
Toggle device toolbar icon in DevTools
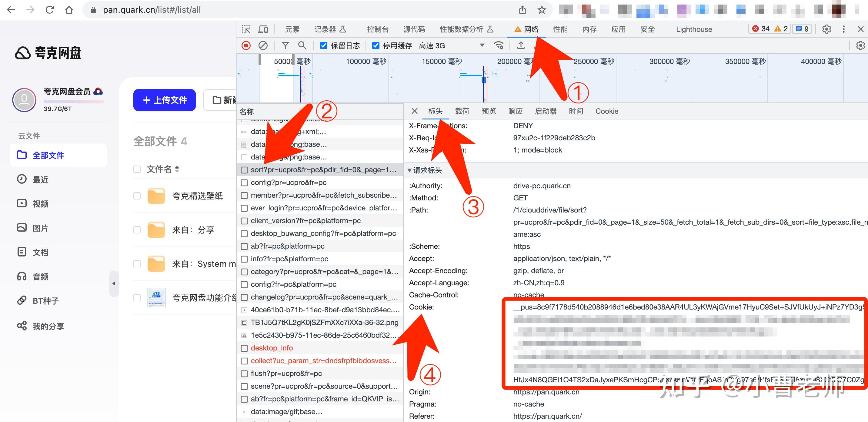(263, 29)
